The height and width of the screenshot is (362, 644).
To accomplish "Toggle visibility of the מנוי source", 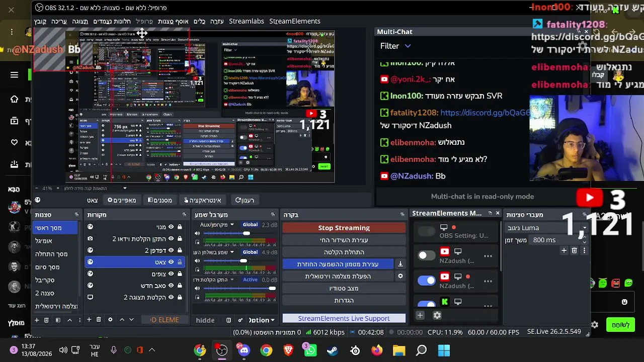I will [171, 227].
